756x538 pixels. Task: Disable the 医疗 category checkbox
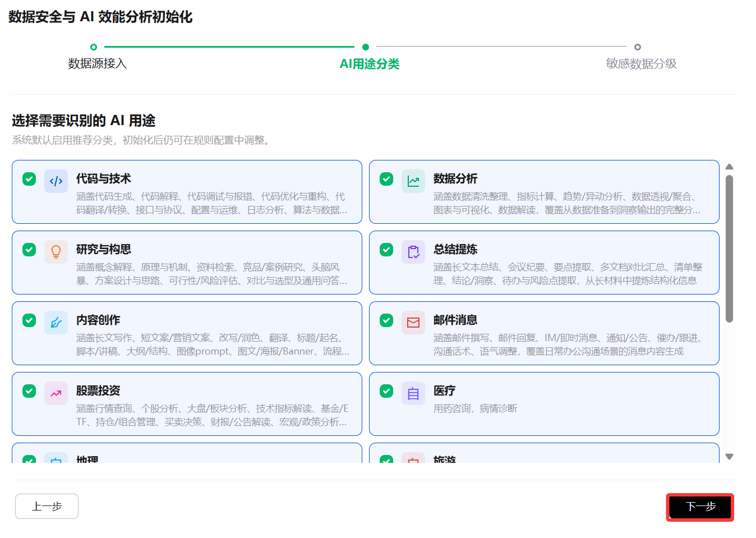[x=386, y=391]
